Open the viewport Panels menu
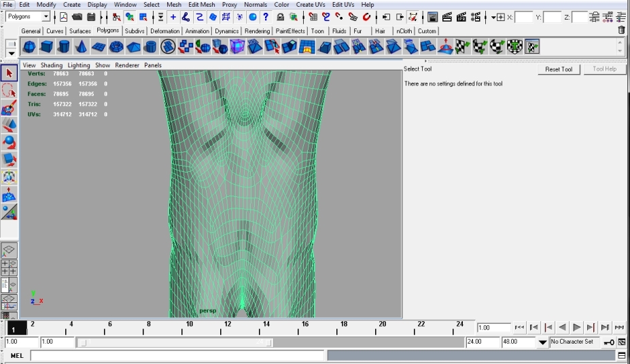The height and width of the screenshot is (364, 630). pos(153,65)
